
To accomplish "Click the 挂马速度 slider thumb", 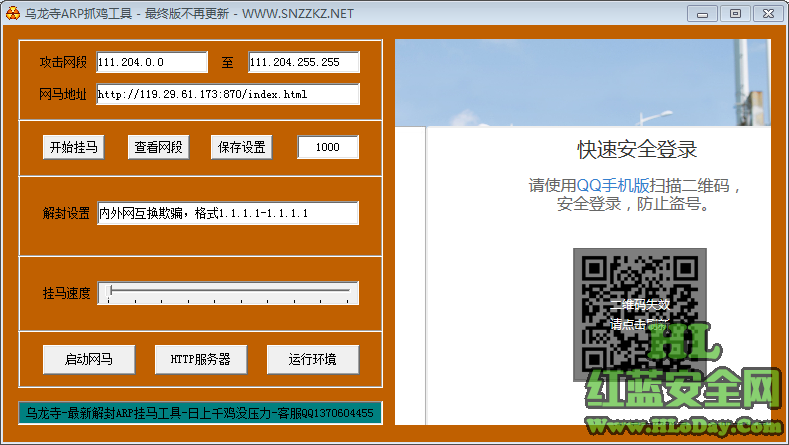I will tap(111, 290).
